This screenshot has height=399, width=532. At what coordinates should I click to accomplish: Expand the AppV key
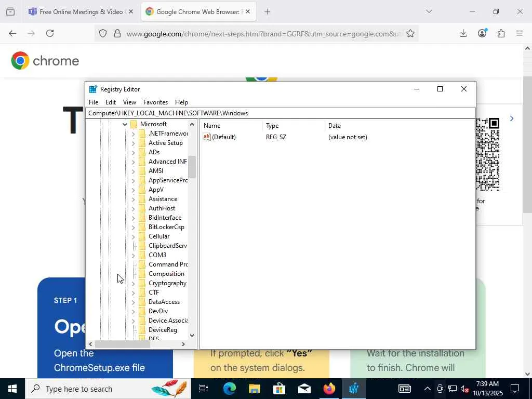click(x=133, y=190)
